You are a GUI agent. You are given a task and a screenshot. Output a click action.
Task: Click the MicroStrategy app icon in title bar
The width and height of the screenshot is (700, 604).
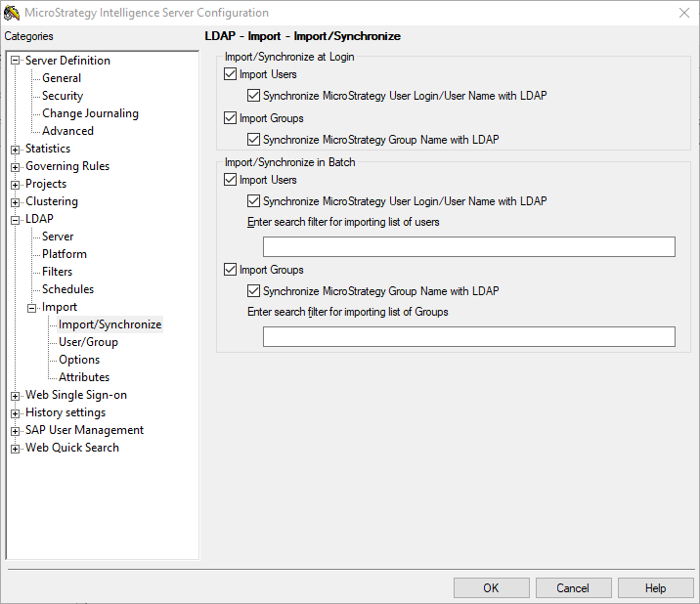pos(12,13)
